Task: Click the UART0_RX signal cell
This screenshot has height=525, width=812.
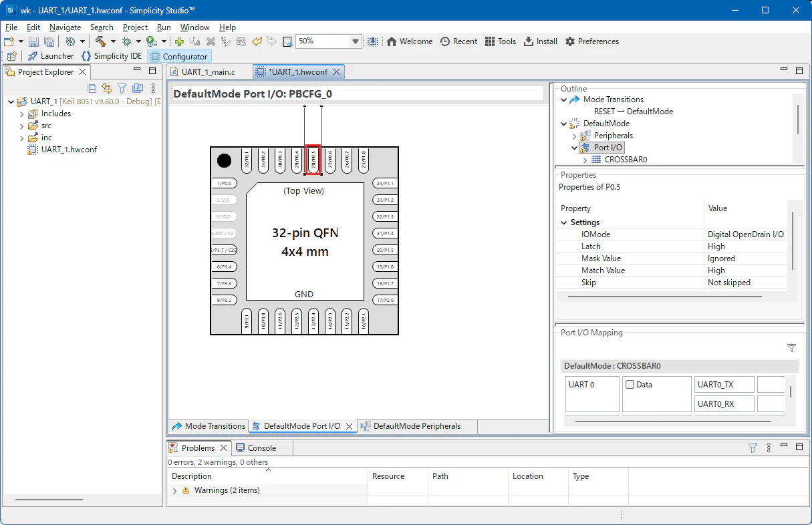Action: pos(724,404)
